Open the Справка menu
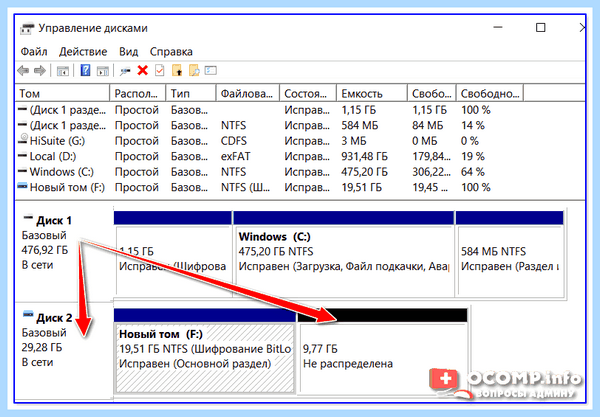 171,52
